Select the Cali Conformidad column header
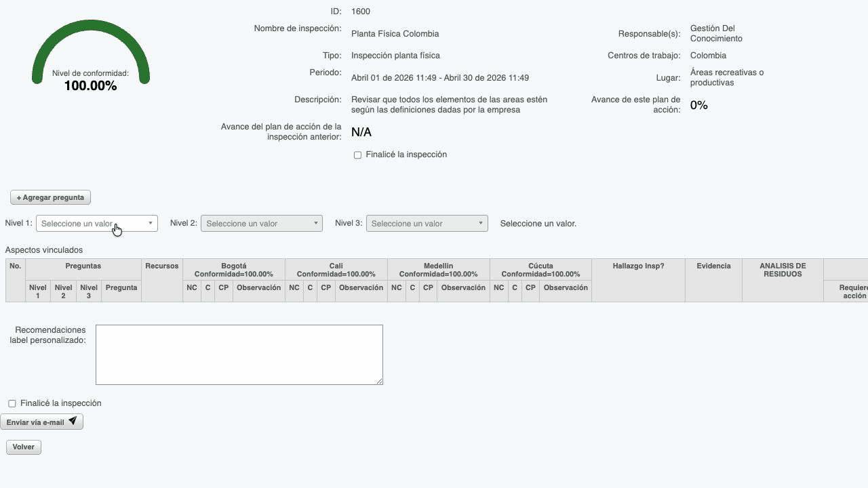The width and height of the screenshot is (868, 488). pyautogui.click(x=336, y=270)
